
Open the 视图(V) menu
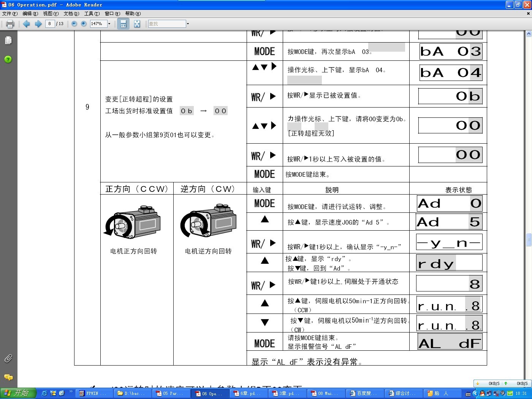(51, 14)
